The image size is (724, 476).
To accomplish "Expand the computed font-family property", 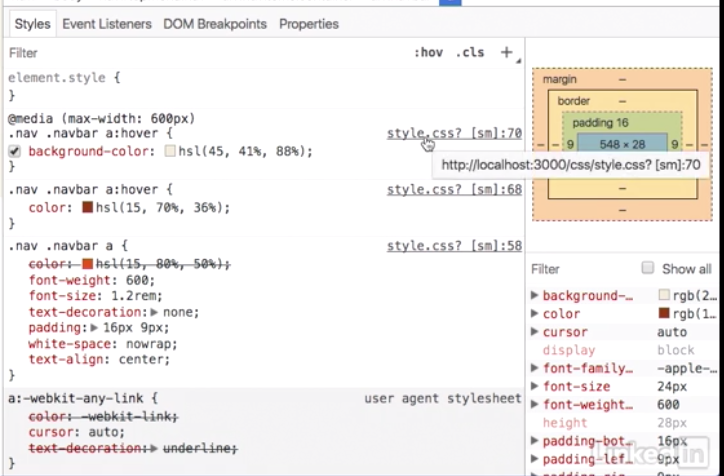I will click(535, 368).
